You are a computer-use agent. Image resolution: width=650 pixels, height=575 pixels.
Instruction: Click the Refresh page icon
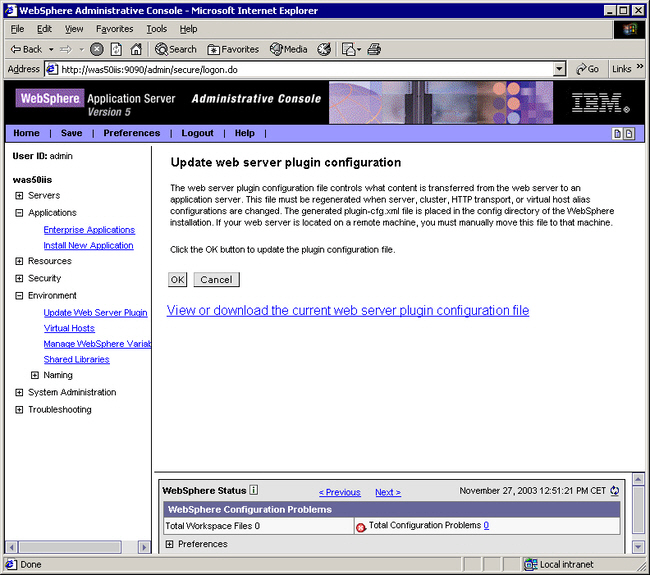point(116,49)
